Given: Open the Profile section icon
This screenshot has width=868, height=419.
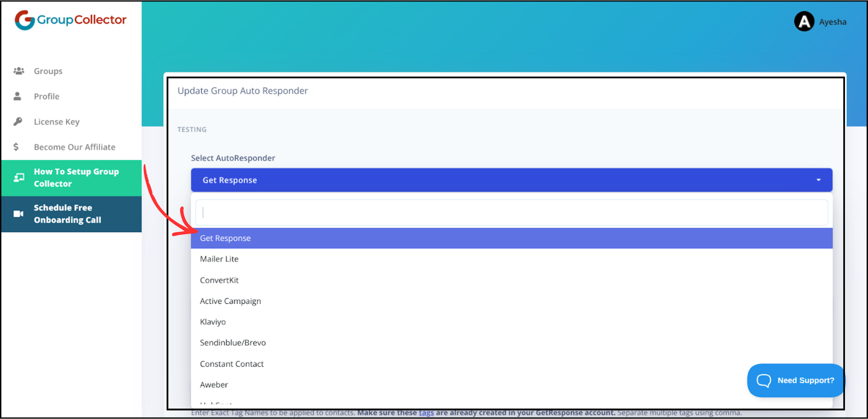Looking at the screenshot, I should click(x=18, y=96).
